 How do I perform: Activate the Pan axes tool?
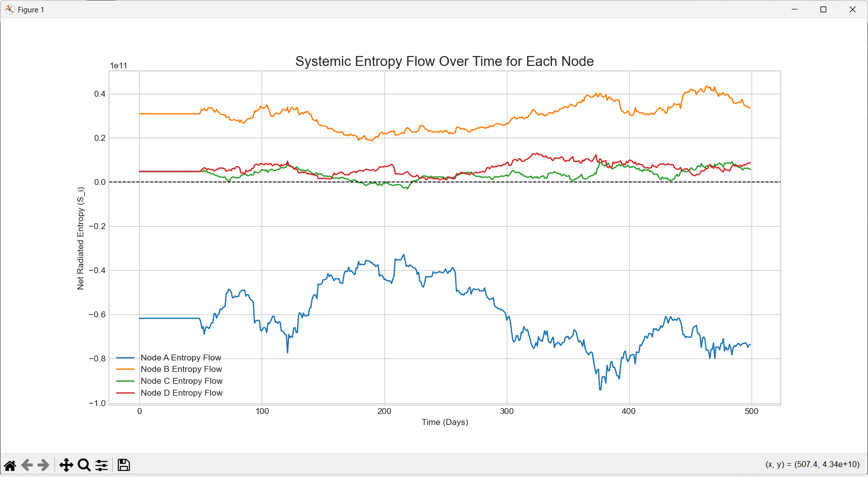click(66, 465)
